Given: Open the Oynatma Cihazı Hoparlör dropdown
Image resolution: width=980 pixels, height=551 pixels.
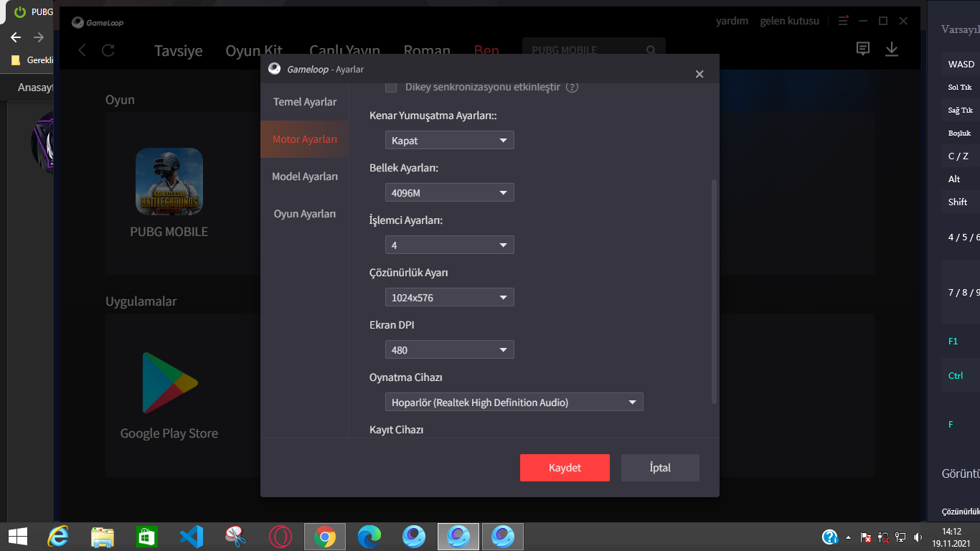Looking at the screenshot, I should coord(514,402).
